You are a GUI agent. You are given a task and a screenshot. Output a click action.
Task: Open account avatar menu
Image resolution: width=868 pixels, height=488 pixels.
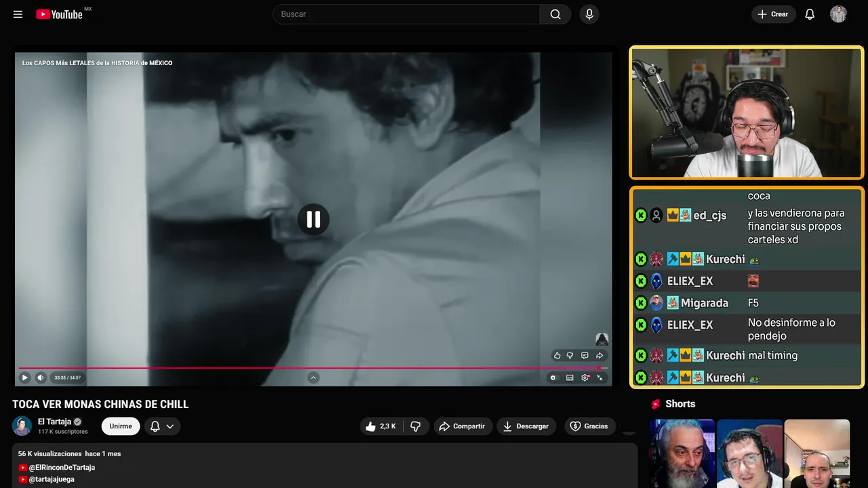[x=838, y=14]
